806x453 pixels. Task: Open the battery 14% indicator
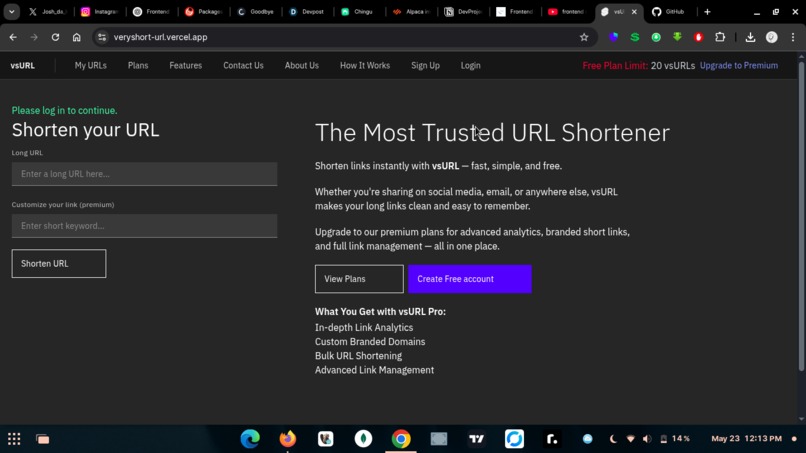click(675, 439)
